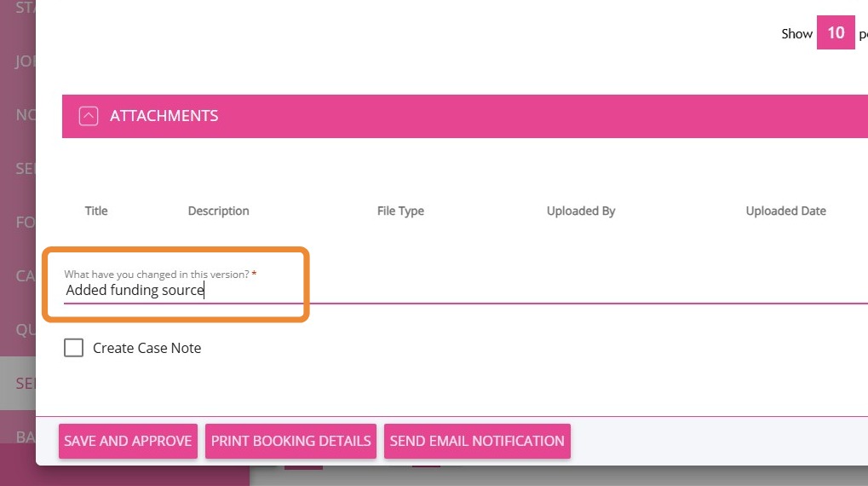Sort attachments by Uploaded By column
868x486 pixels.
[x=581, y=211]
